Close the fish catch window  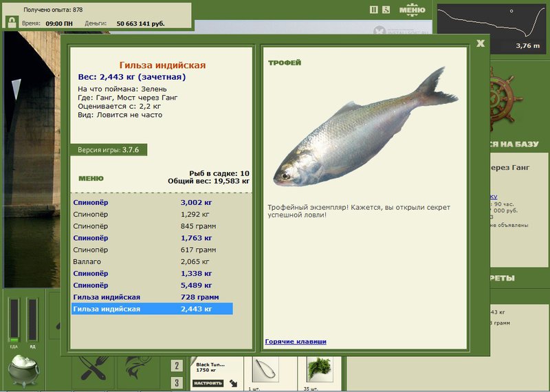(x=481, y=43)
